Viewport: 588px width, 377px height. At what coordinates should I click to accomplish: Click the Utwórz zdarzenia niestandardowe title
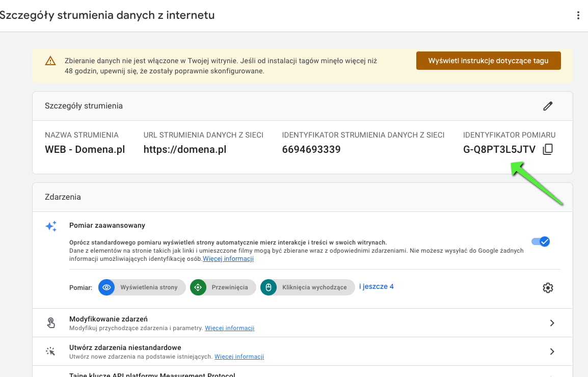tap(125, 348)
